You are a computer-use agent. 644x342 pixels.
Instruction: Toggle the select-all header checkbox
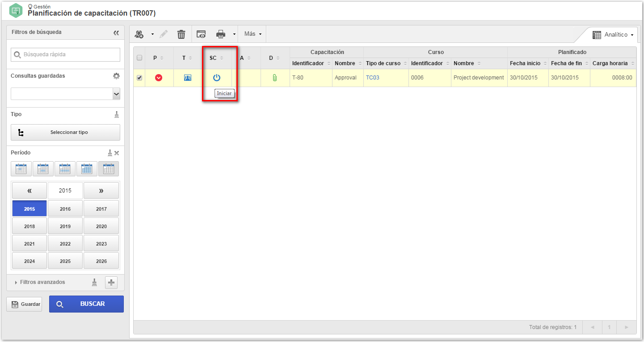(x=139, y=58)
